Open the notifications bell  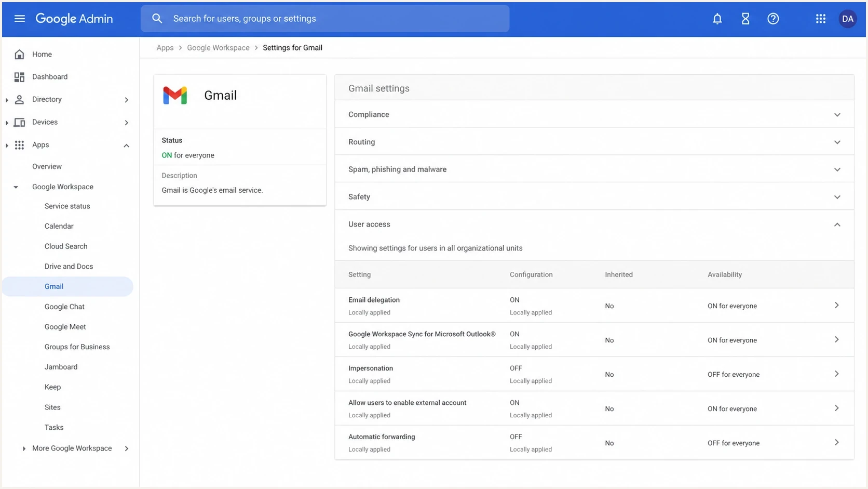tap(717, 19)
